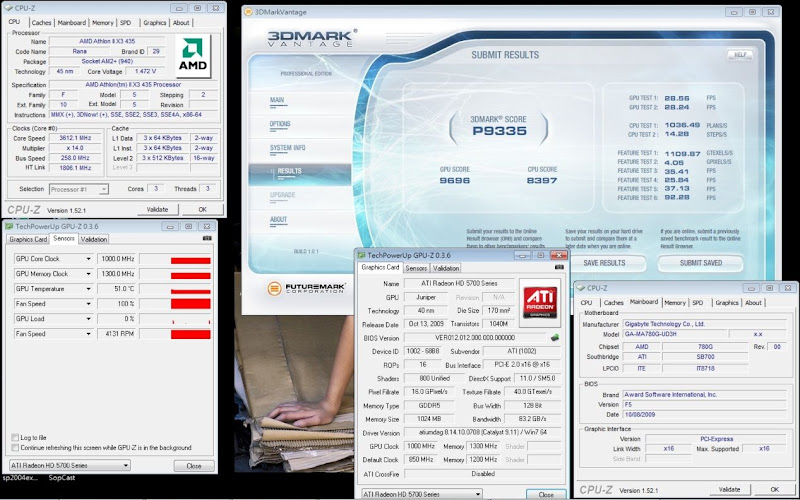Click the 3DMark Vantage title bar icon
The image size is (800, 500).
tap(248, 12)
